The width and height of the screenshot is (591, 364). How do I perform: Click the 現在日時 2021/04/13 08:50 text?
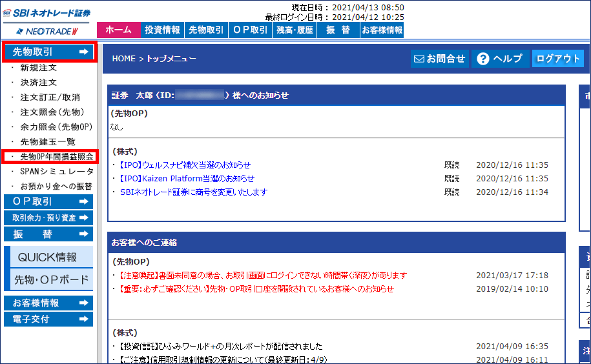pyautogui.click(x=348, y=8)
